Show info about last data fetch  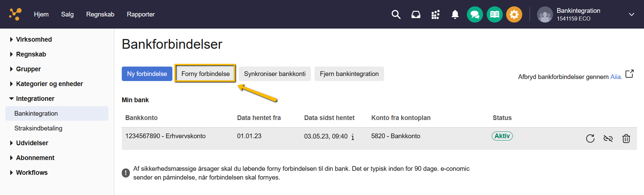pos(353,136)
